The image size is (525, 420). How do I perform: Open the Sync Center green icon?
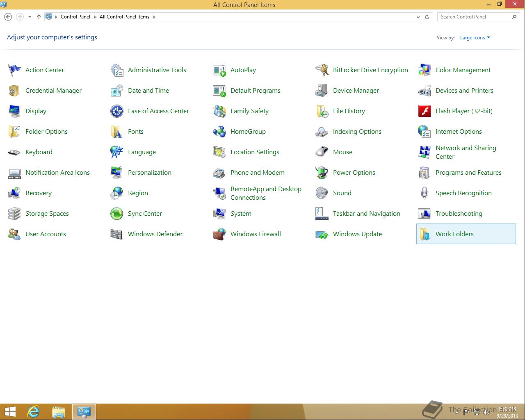pos(117,214)
